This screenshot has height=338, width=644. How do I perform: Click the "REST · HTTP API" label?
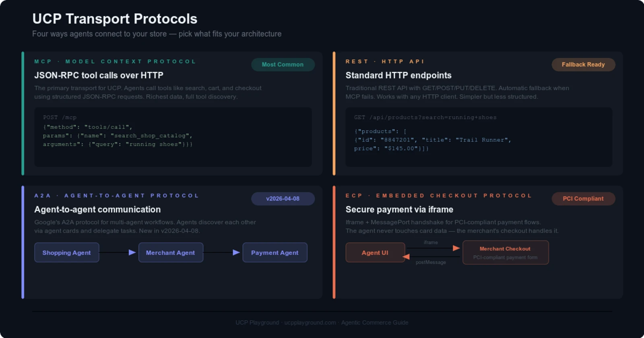click(385, 62)
